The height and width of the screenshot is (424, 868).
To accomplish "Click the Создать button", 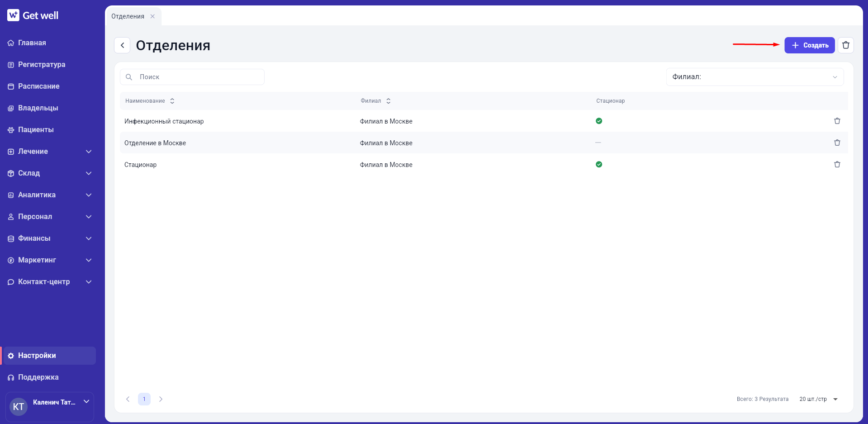I will [809, 45].
